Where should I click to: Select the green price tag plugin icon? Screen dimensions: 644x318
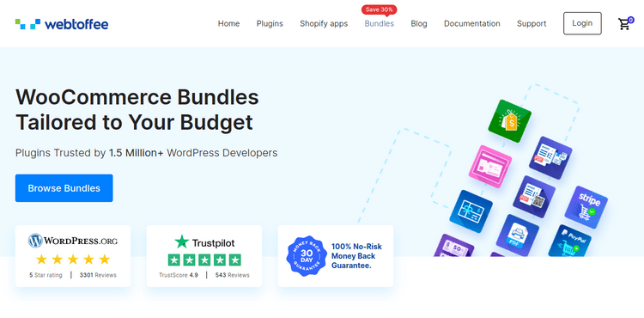(x=509, y=121)
